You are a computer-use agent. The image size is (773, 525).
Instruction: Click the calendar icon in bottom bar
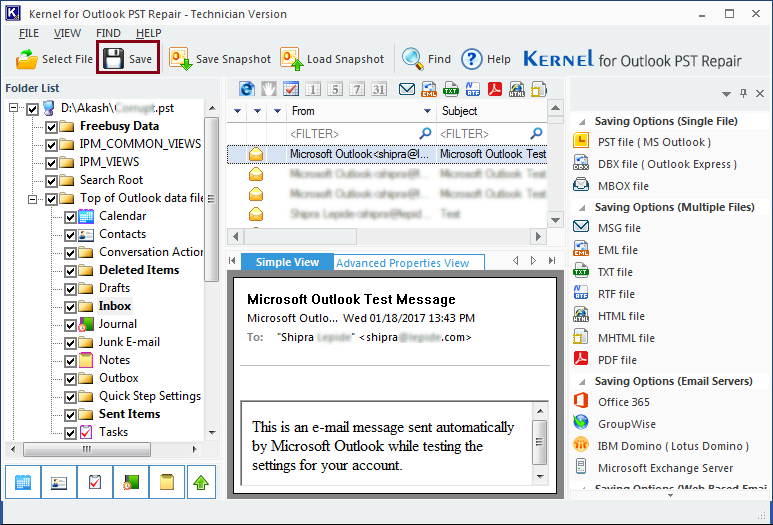point(24,483)
